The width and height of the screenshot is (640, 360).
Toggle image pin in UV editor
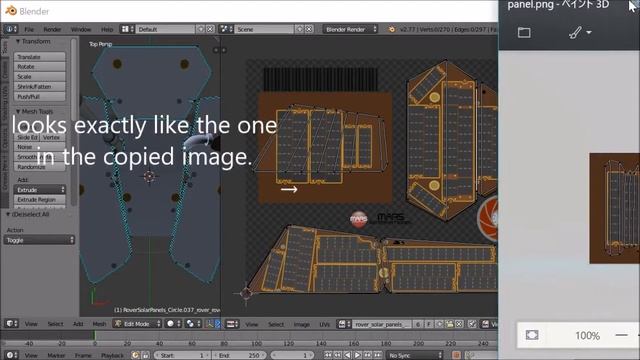coord(472,324)
